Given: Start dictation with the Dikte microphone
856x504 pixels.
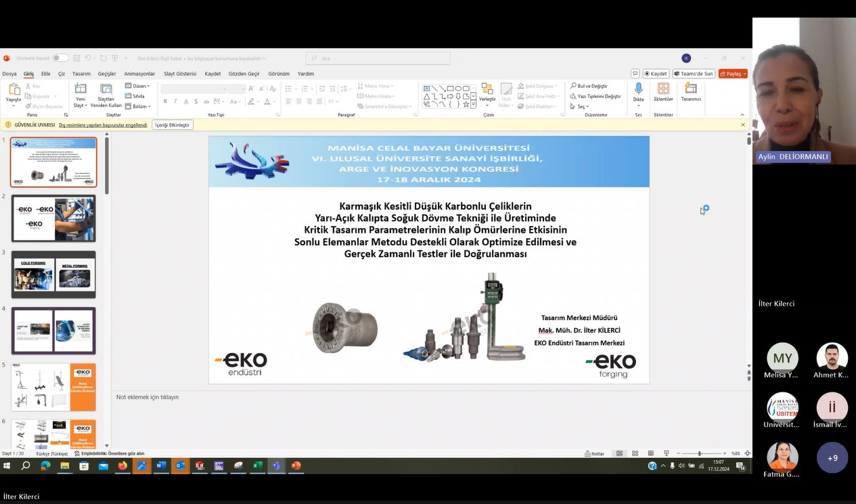Looking at the screenshot, I should (x=638, y=89).
